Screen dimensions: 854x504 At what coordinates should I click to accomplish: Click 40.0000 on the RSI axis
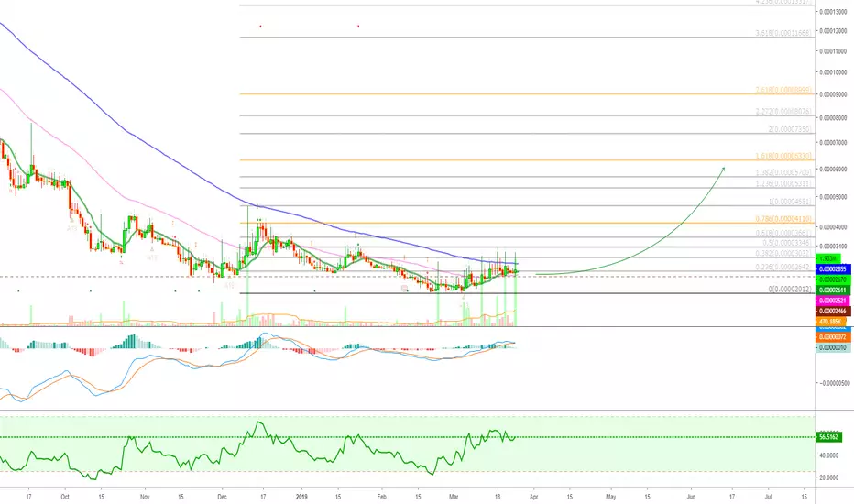828,455
